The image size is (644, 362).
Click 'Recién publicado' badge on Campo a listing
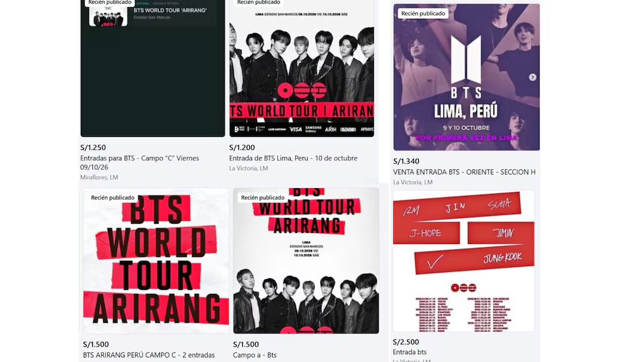[x=263, y=197]
